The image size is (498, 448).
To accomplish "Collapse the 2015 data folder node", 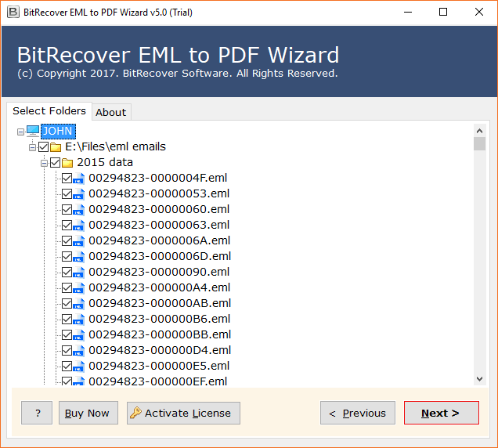I will [44, 164].
